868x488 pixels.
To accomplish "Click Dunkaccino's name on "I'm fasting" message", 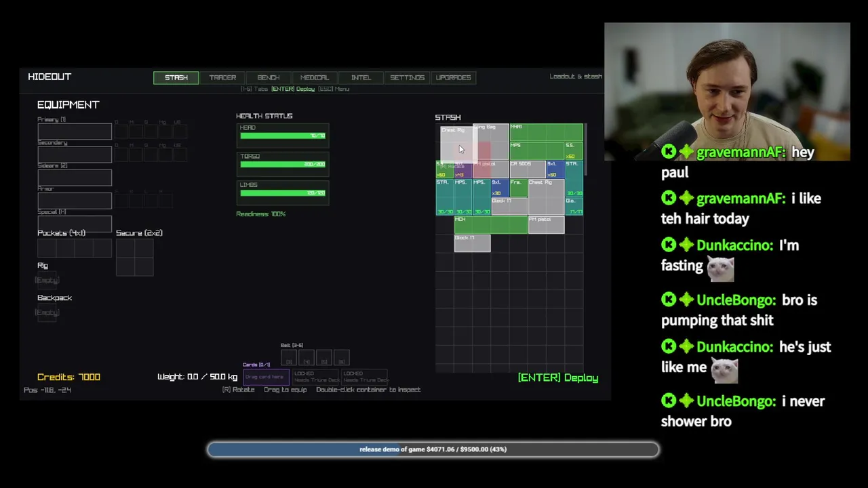I will [734, 245].
